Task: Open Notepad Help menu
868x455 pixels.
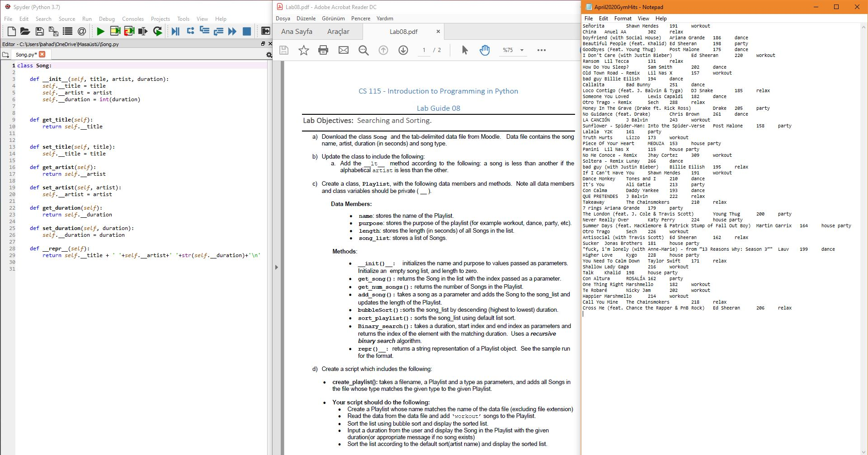Action: point(661,19)
